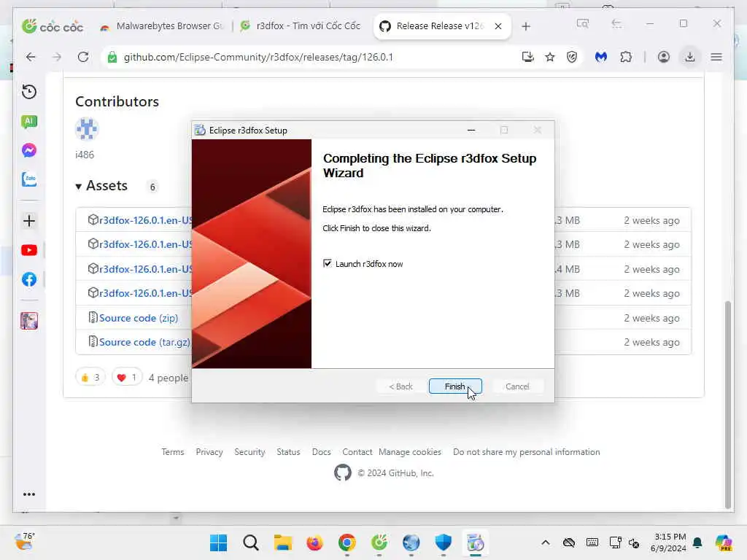This screenshot has height=560, width=747.
Task: Open the extensions puzzle icon
Action: (x=626, y=57)
